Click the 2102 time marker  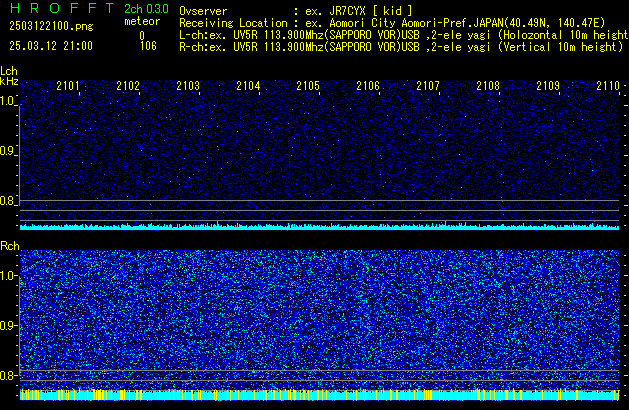[128, 86]
